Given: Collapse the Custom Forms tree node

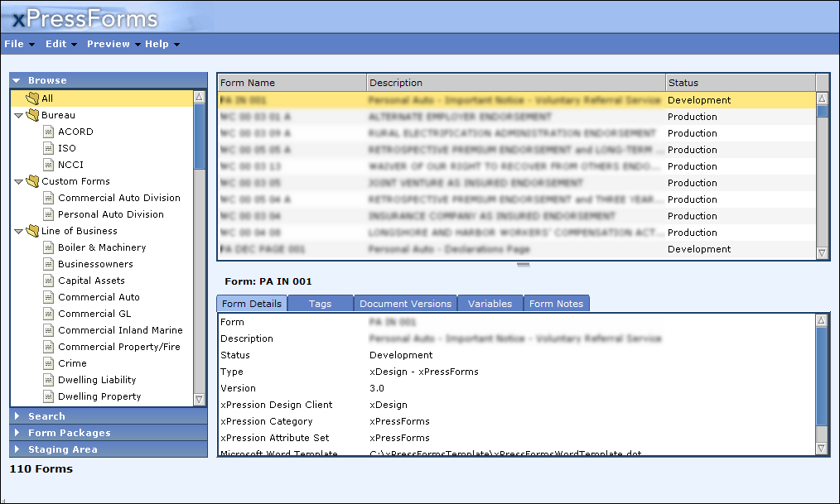Looking at the screenshot, I should pos(19,182).
